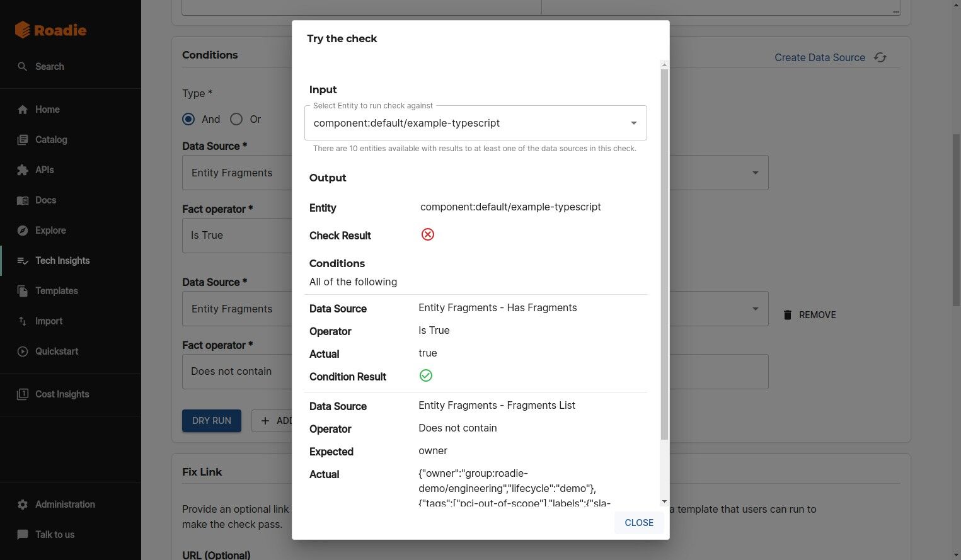Go to Catalog in the sidebar
The height and width of the screenshot is (560, 961).
51,140
